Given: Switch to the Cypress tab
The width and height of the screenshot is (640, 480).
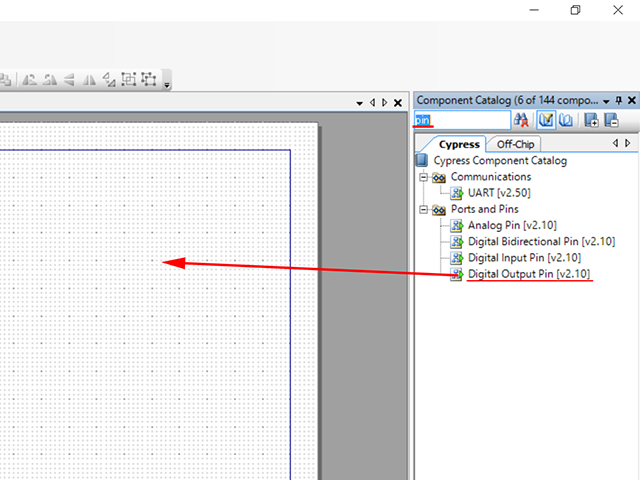Looking at the screenshot, I should click(x=459, y=144).
